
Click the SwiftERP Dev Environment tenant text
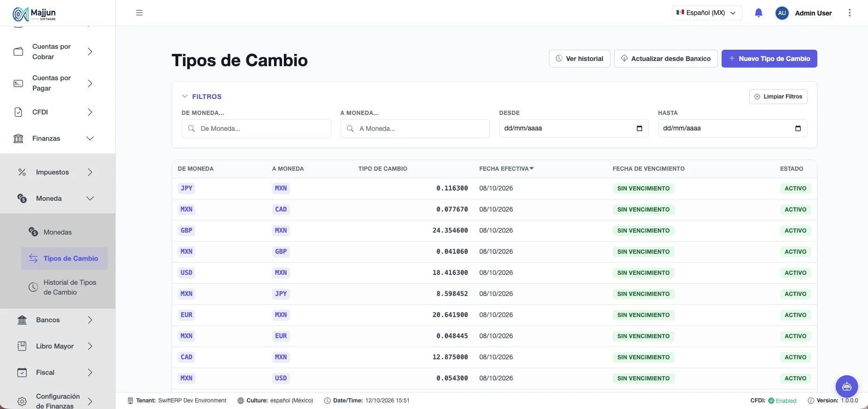[192, 401]
